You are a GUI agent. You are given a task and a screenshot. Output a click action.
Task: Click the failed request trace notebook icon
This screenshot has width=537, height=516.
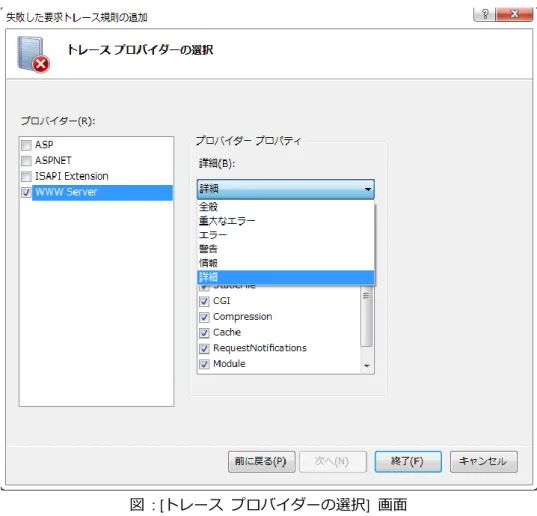pyautogui.click(x=33, y=54)
